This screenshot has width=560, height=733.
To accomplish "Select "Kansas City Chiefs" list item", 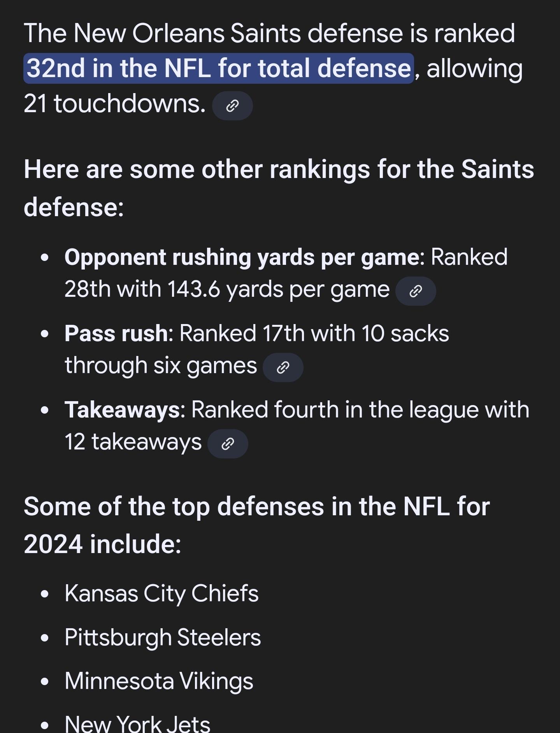I will [162, 594].
